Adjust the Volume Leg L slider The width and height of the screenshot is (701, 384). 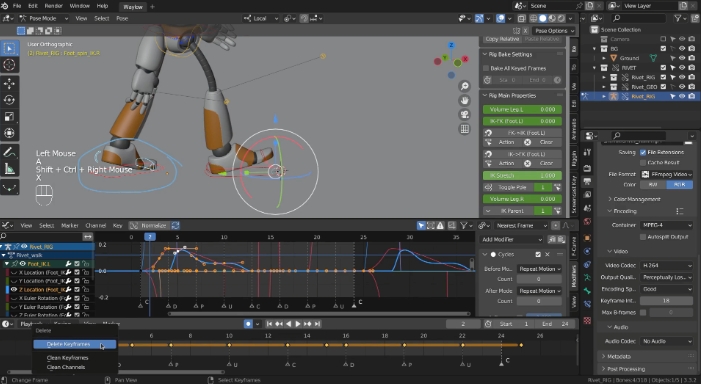(522, 110)
